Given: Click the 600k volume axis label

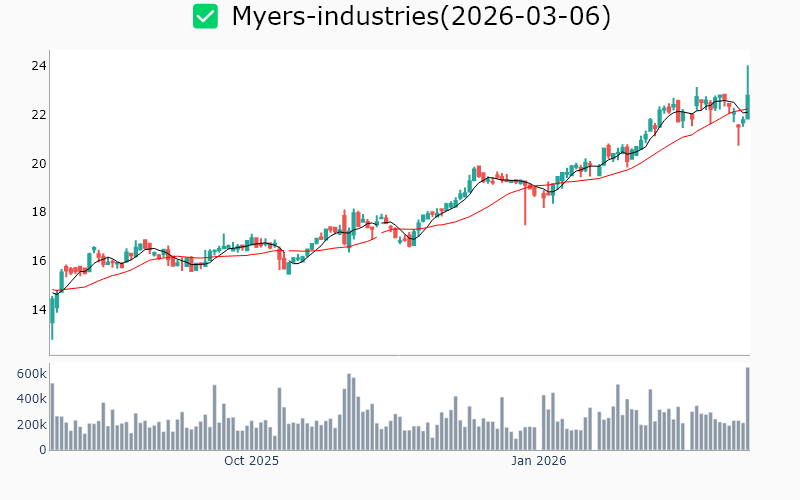Looking at the screenshot, I should 30,374.
